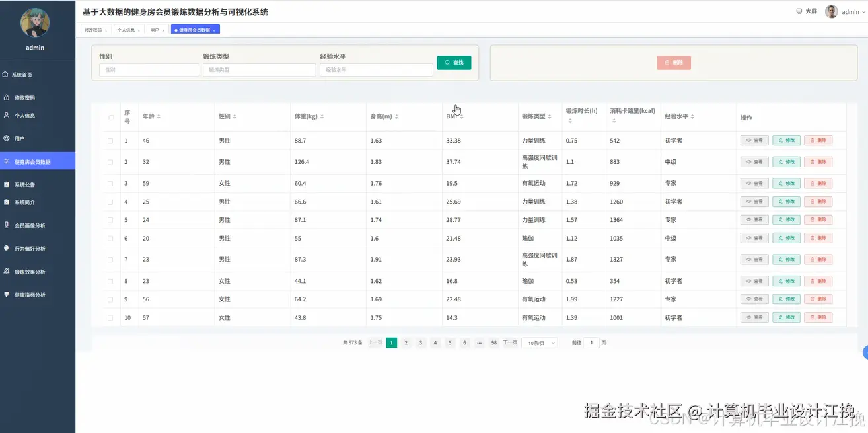
Task: Check the checkbox for row 10
Action: pyautogui.click(x=110, y=317)
